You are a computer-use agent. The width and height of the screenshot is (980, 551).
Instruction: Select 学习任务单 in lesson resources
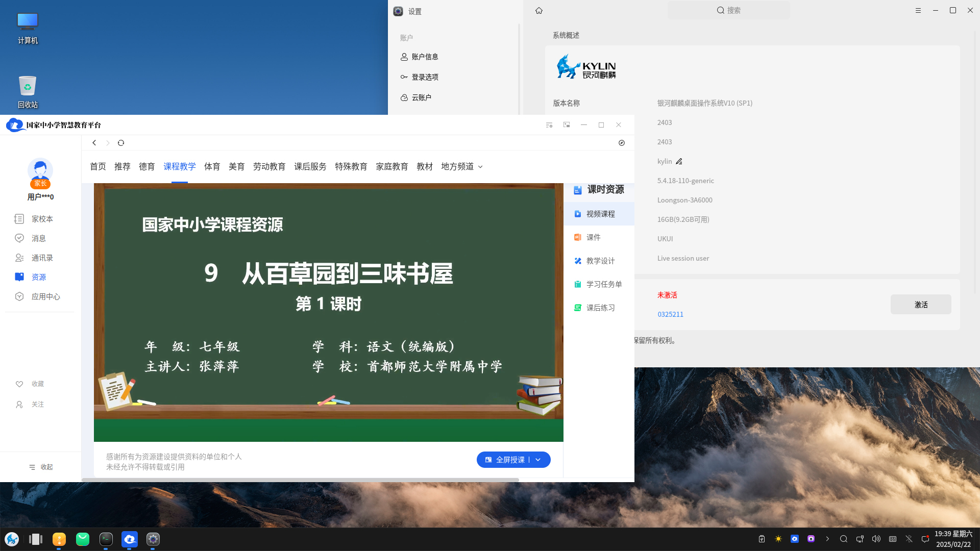coord(599,284)
